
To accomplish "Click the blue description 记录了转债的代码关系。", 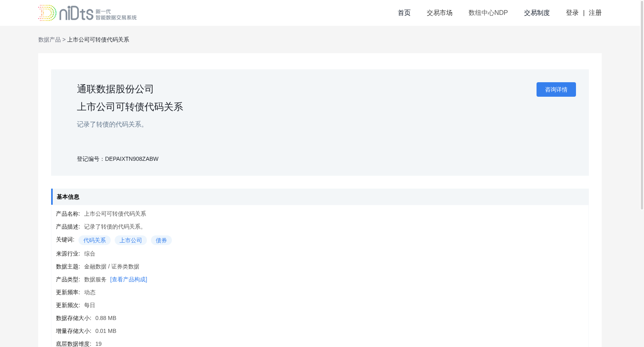I will 112,125.
